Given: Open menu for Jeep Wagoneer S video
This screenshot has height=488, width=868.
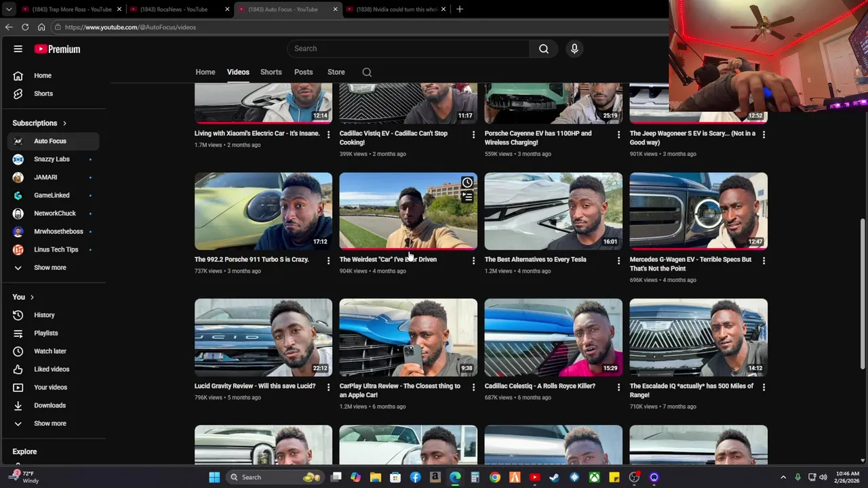Looking at the screenshot, I should click(764, 135).
